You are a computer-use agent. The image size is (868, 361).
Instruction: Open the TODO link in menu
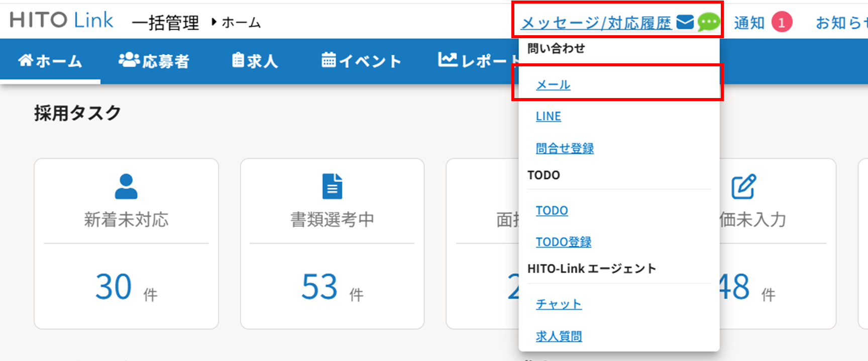click(x=552, y=211)
